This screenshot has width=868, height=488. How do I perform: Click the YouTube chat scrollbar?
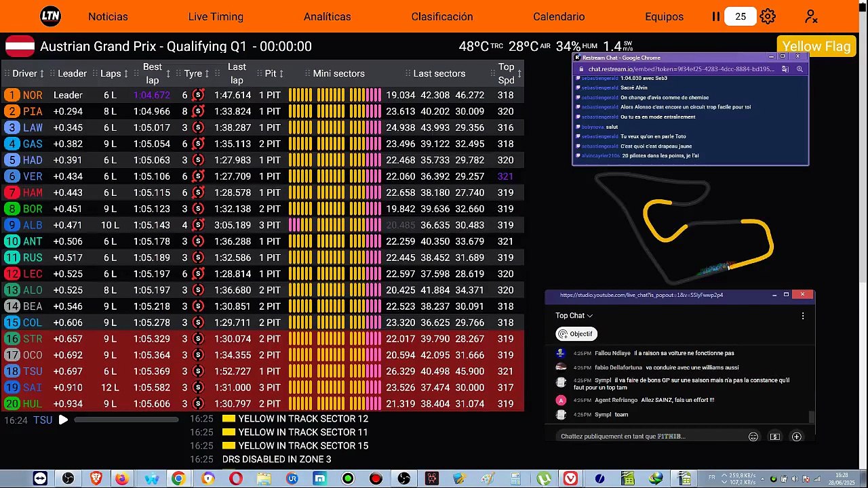pos(812,417)
